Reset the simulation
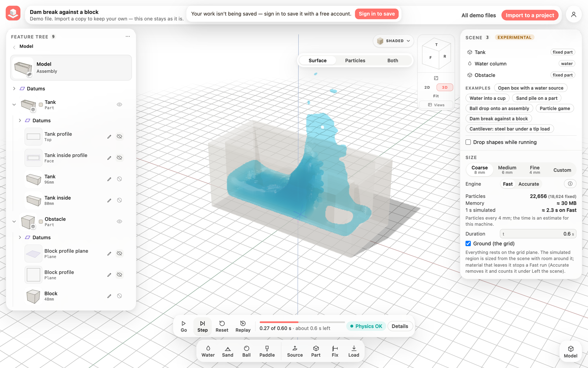The width and height of the screenshot is (588, 368). click(x=222, y=326)
